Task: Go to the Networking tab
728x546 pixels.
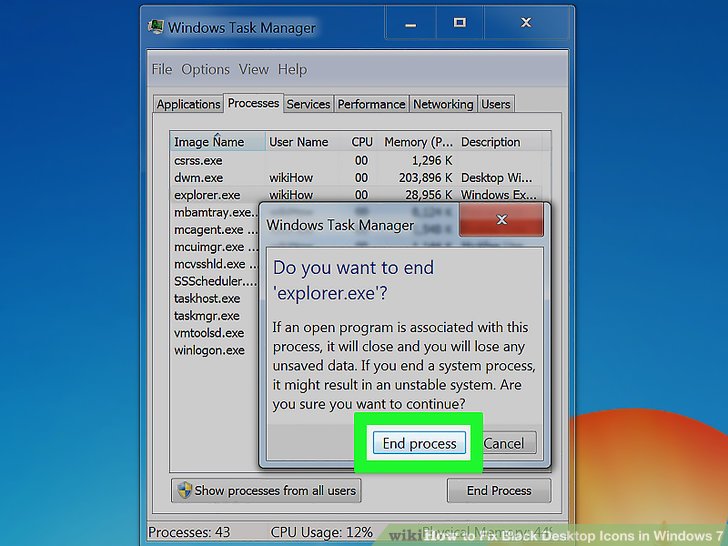Action: tap(443, 104)
